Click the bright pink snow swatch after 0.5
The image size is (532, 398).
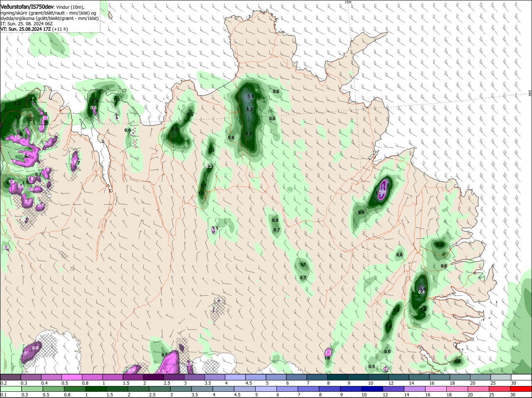click(73, 377)
